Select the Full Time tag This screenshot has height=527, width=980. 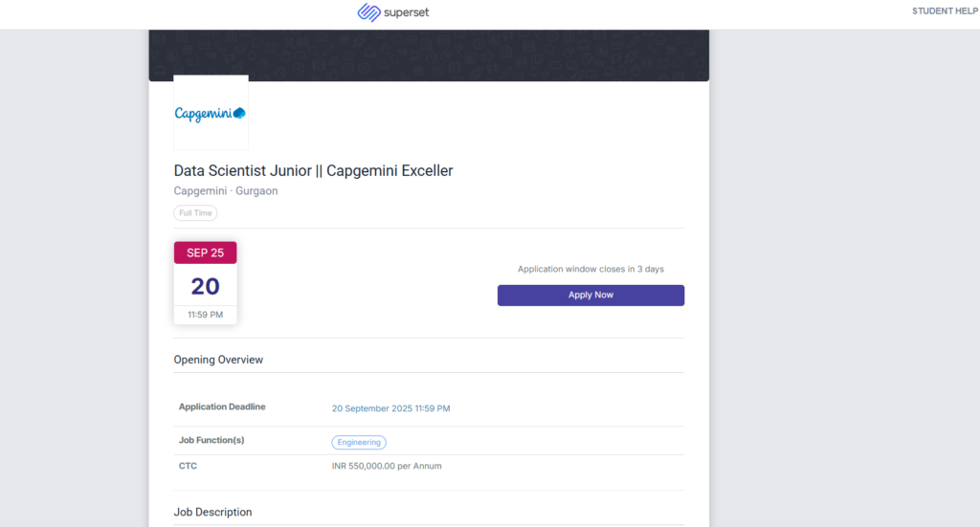point(195,213)
